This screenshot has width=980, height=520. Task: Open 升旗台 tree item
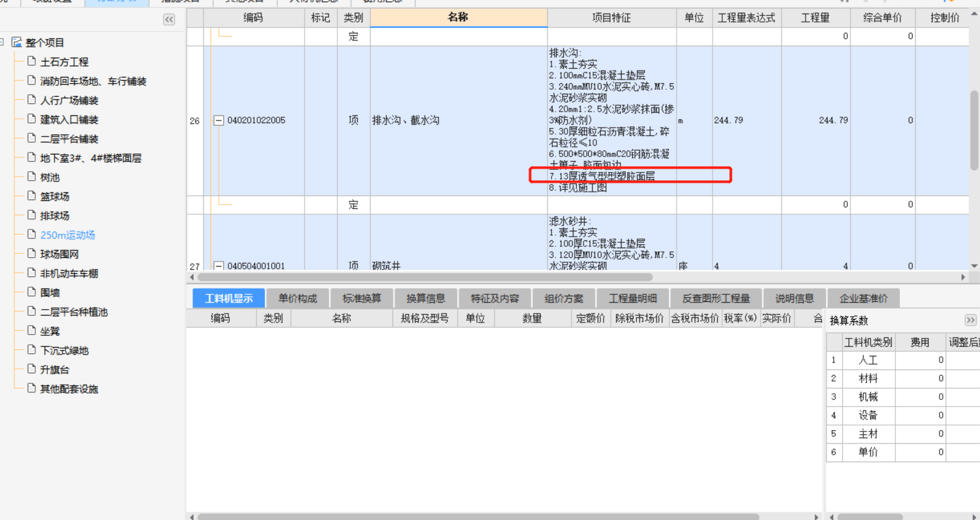point(55,369)
